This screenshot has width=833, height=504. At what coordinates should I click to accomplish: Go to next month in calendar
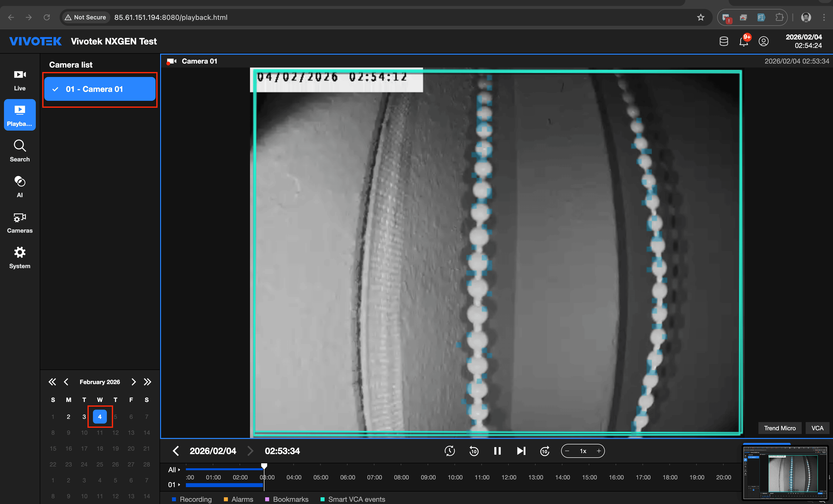[x=133, y=382]
